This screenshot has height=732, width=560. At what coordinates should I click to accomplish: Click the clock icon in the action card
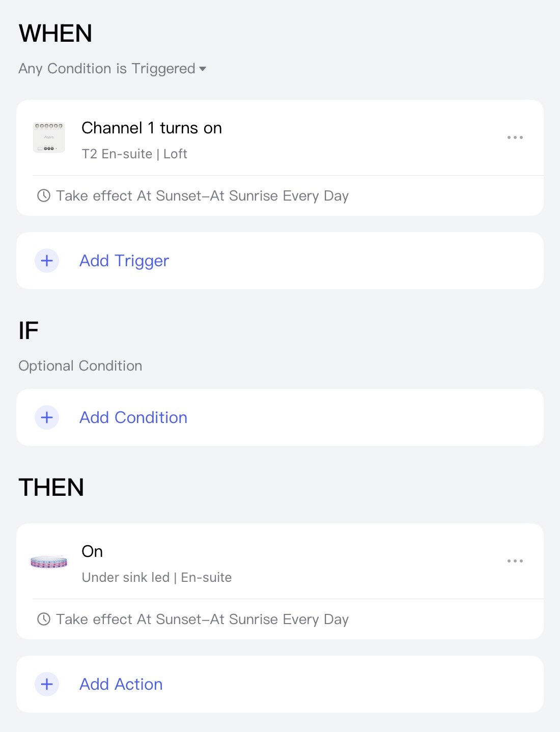(x=44, y=619)
